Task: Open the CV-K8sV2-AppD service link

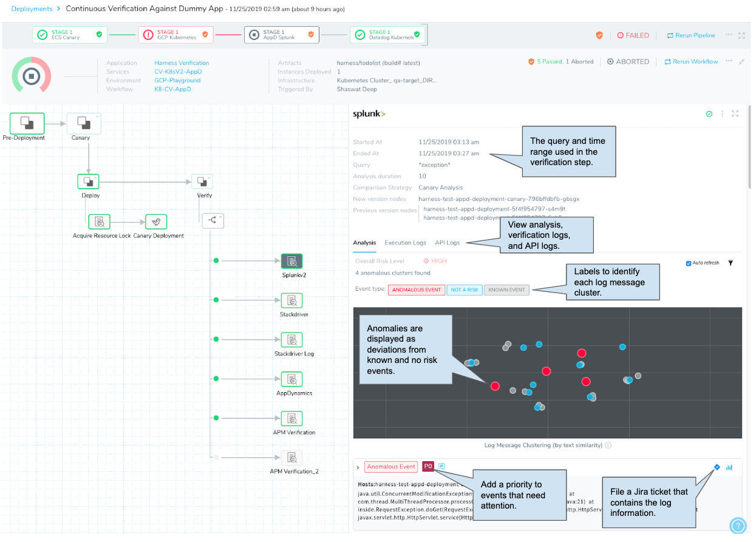Action: pos(178,72)
